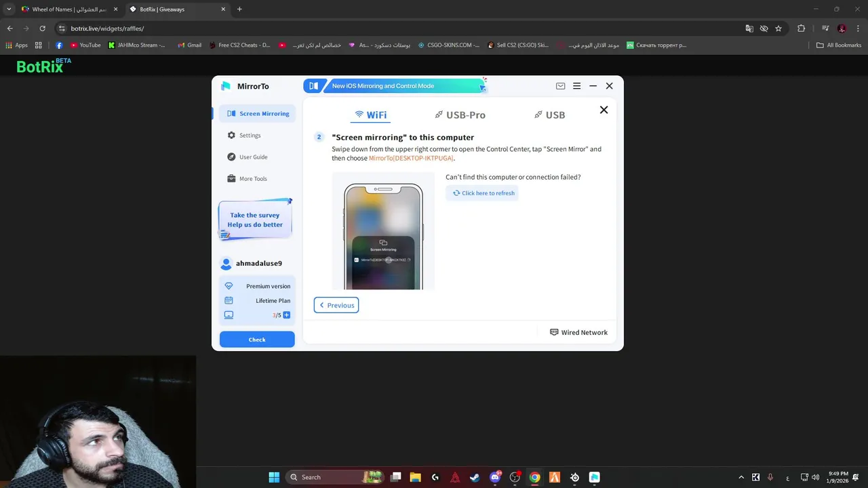Open Wired Network option

(x=578, y=333)
